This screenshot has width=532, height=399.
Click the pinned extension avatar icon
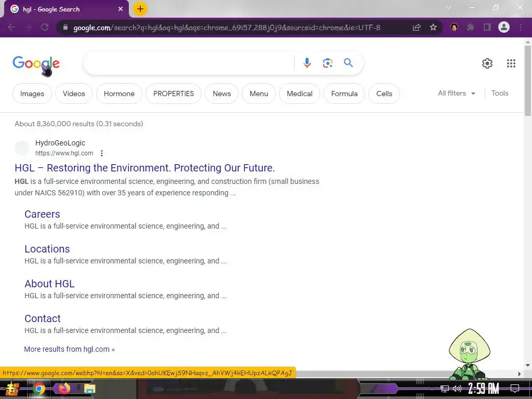pyautogui.click(x=454, y=27)
